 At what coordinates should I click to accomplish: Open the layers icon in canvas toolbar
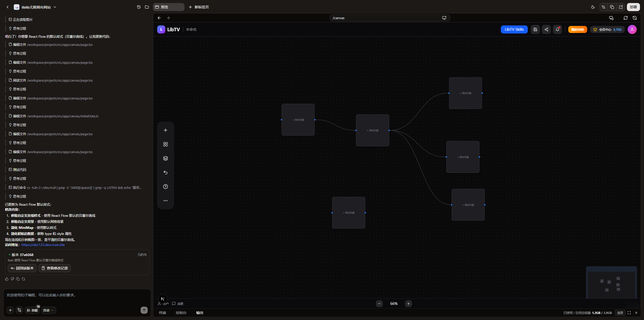(165, 158)
